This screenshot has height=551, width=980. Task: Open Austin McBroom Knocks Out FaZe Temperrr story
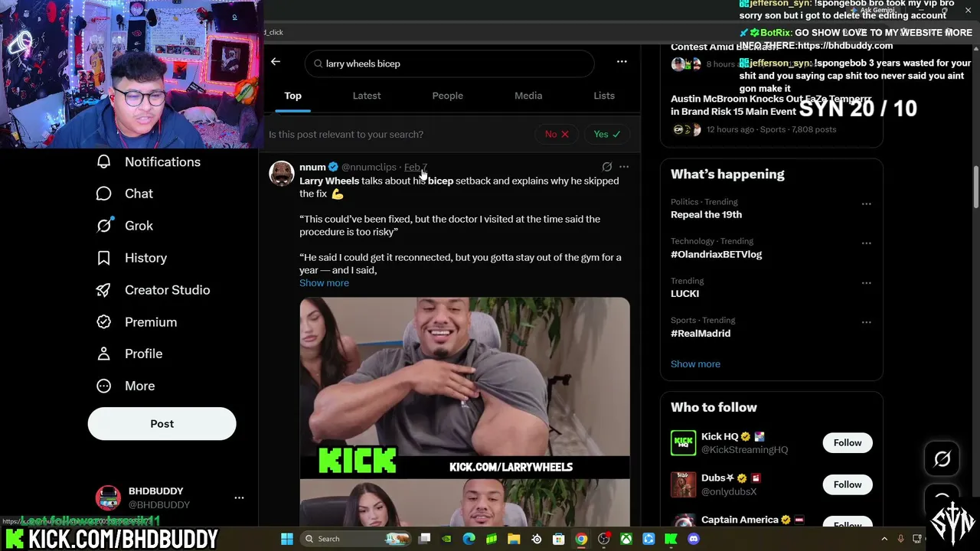click(771, 105)
